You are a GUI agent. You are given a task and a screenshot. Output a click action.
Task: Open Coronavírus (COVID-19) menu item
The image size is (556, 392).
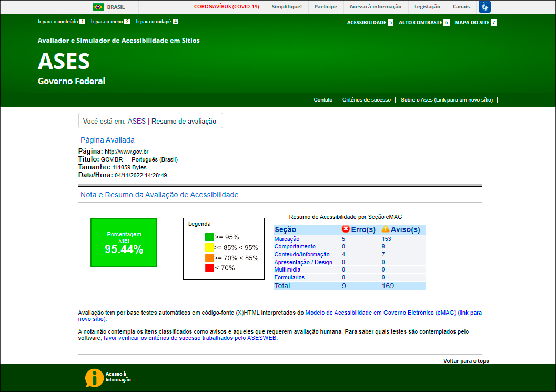coord(226,7)
